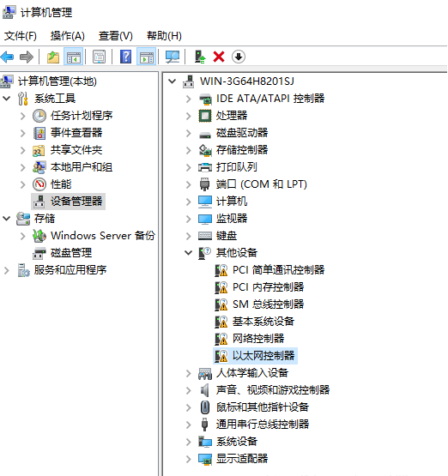Click the red X uninstall device icon
This screenshot has height=476, width=448.
(219, 57)
